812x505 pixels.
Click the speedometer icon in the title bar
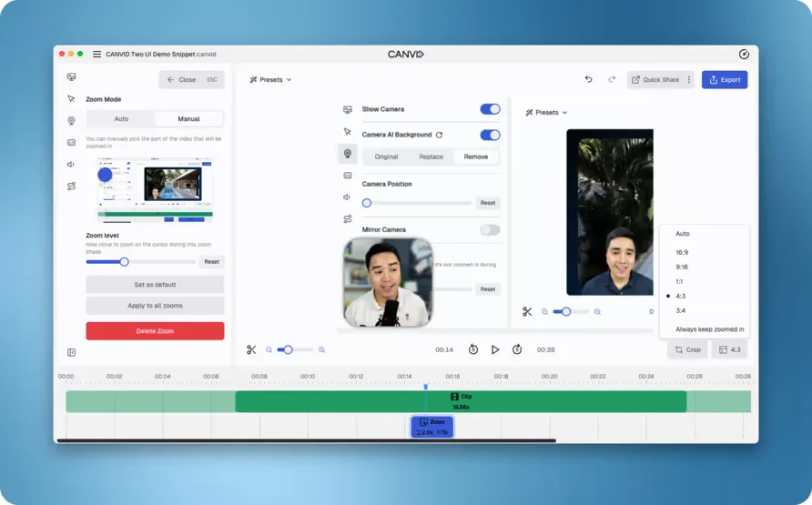tap(744, 55)
